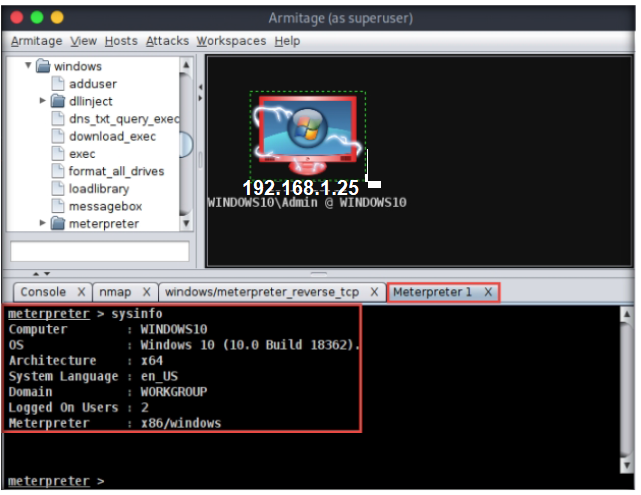Select the messagebox payload
Screen dimensions: 641x495
pos(105,206)
